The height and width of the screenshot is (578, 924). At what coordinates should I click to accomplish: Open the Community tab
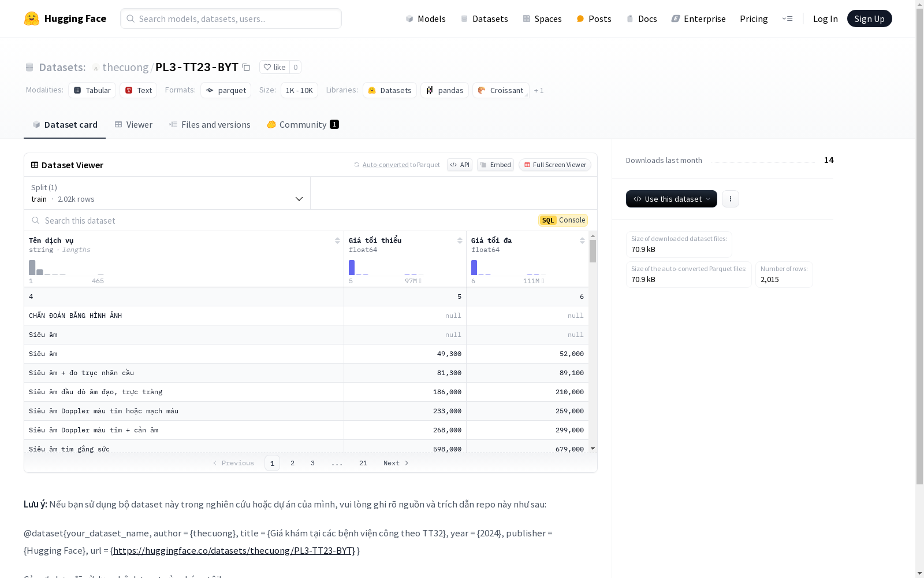(303, 125)
